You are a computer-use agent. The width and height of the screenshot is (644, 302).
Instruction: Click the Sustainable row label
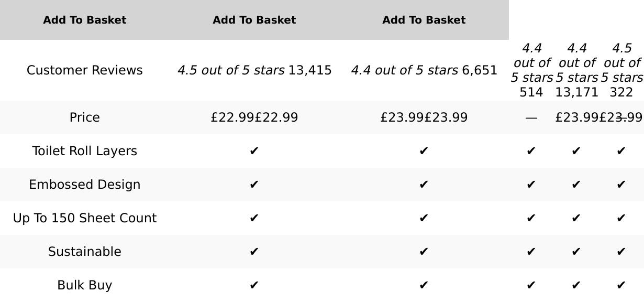click(x=84, y=252)
